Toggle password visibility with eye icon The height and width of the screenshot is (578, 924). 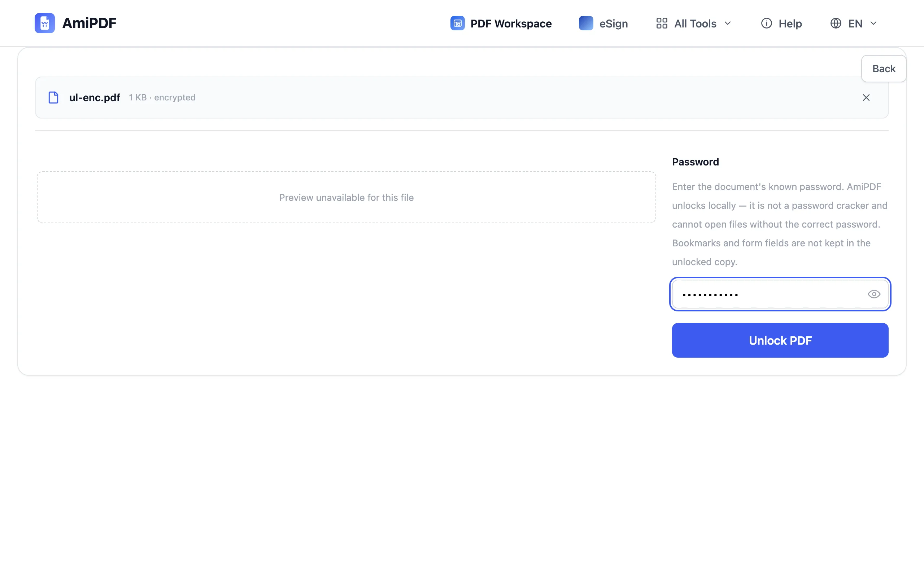[873, 294]
